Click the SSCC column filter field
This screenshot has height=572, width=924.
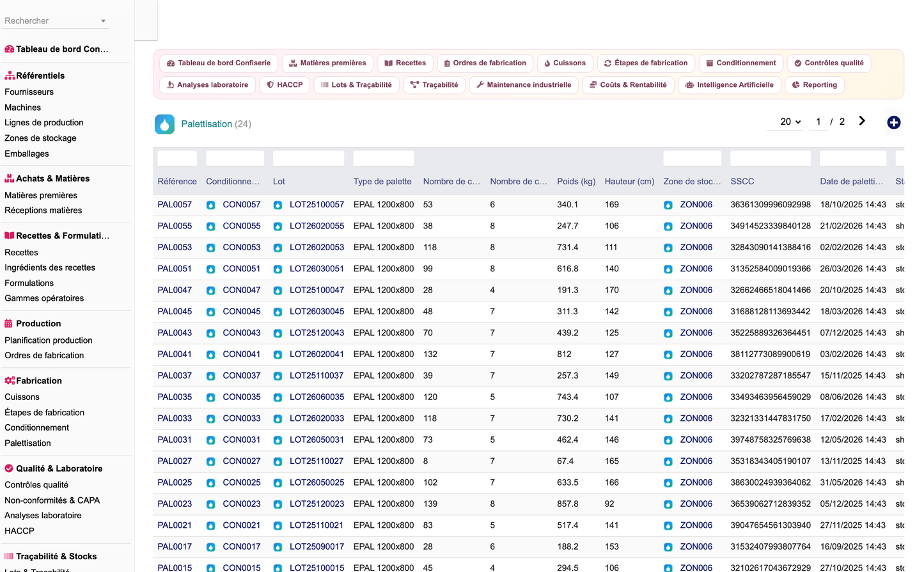click(x=771, y=159)
